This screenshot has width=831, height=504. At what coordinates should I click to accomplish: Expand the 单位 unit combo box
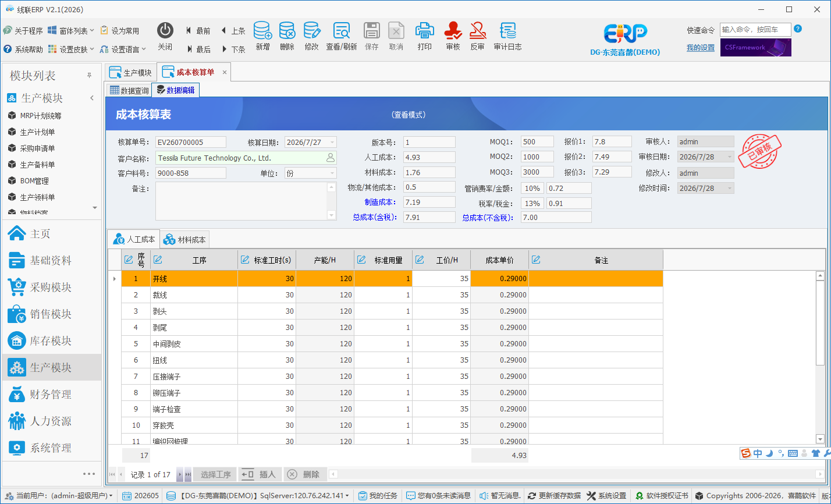332,173
